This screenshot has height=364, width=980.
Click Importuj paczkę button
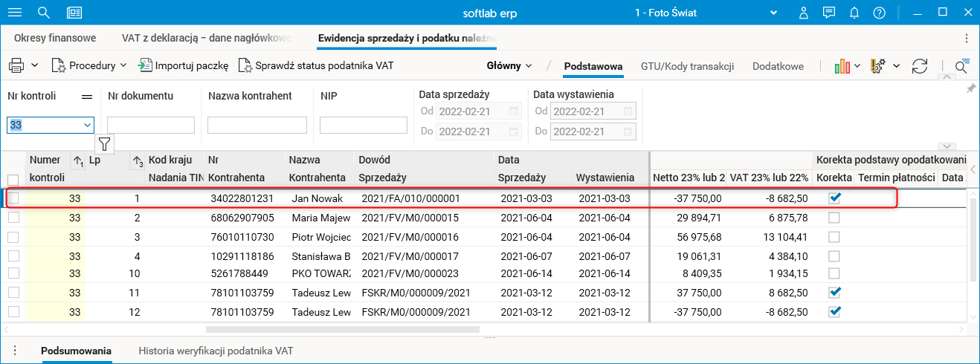pyautogui.click(x=184, y=65)
